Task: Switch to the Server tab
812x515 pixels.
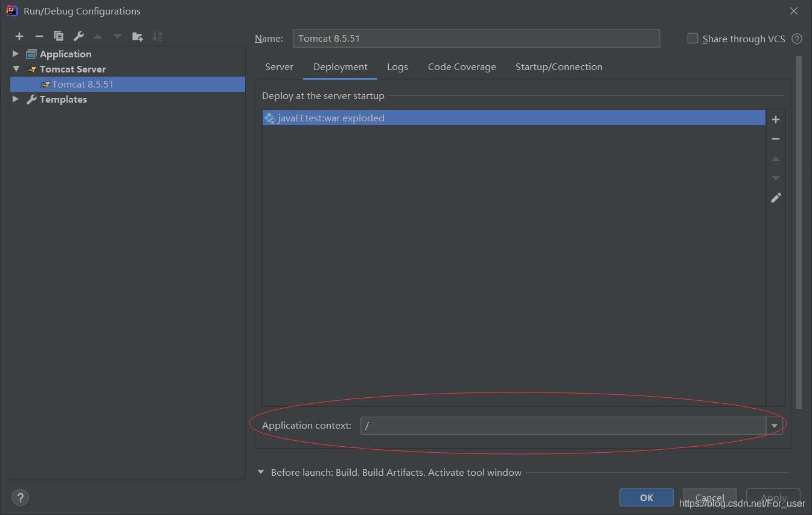Action: (279, 66)
